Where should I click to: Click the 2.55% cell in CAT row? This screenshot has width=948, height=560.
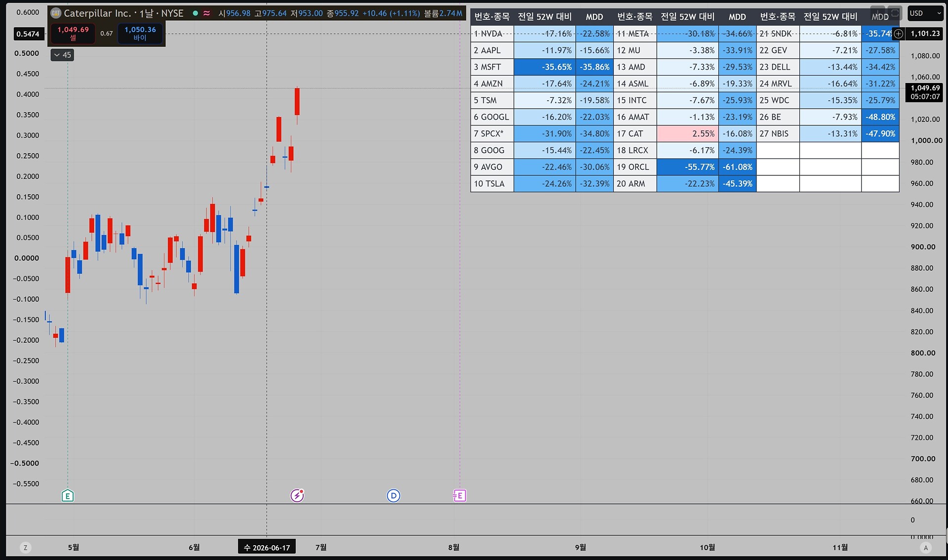pyautogui.click(x=687, y=134)
